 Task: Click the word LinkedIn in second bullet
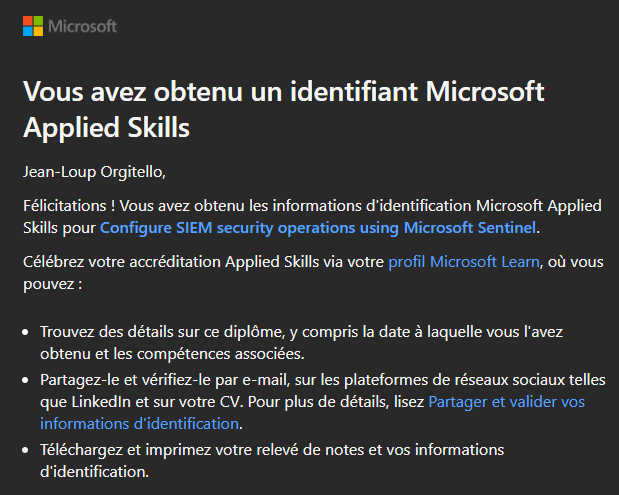coord(101,402)
